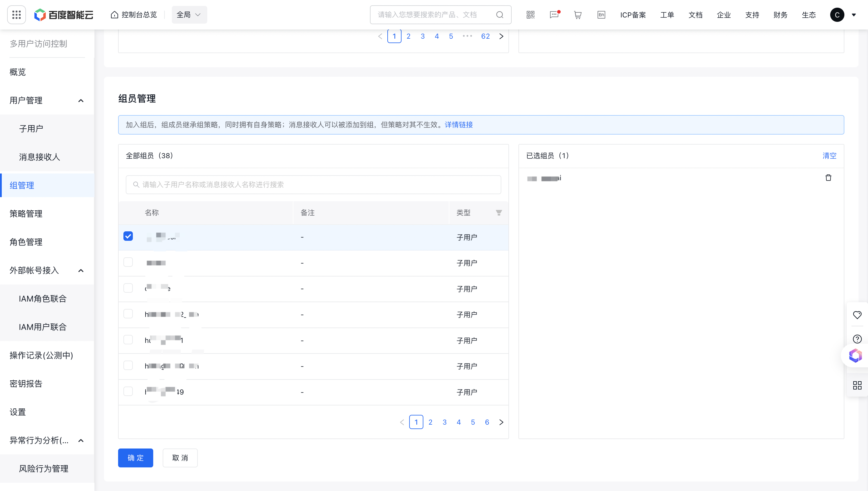
Task: Click the heart feedback icon on right panel
Action: 857,315
